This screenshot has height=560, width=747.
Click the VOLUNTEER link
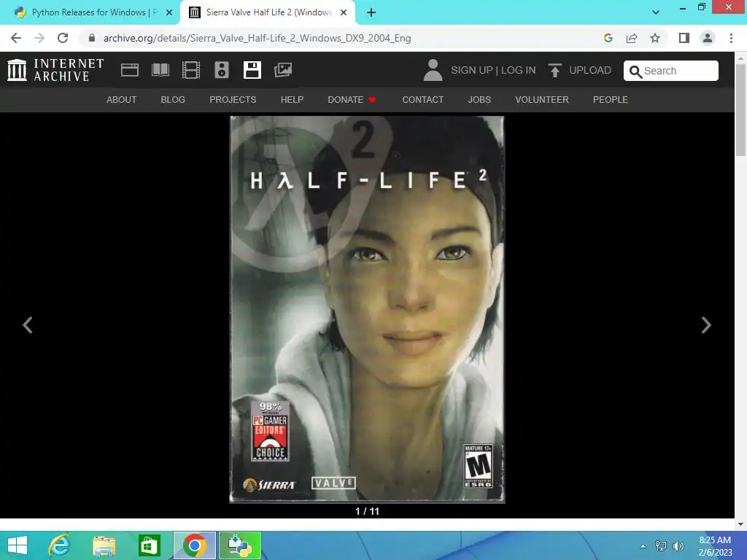coord(542,99)
